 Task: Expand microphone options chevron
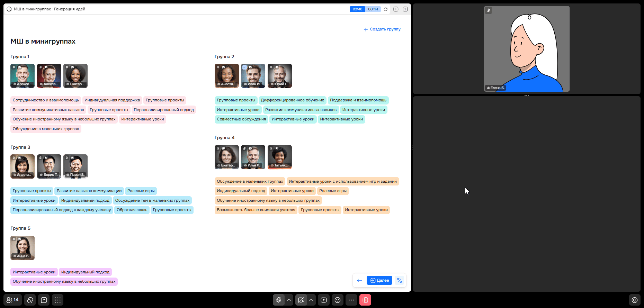pos(289,300)
